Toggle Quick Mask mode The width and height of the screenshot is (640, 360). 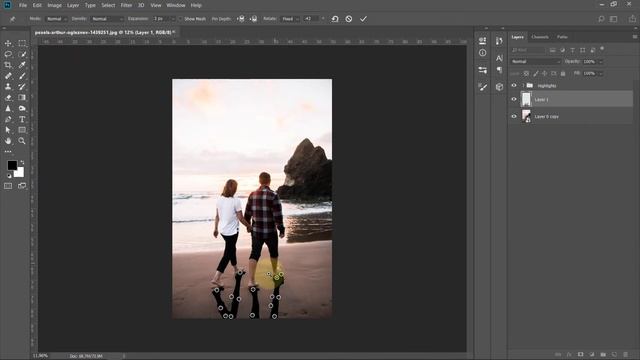pyautogui.click(x=8, y=186)
